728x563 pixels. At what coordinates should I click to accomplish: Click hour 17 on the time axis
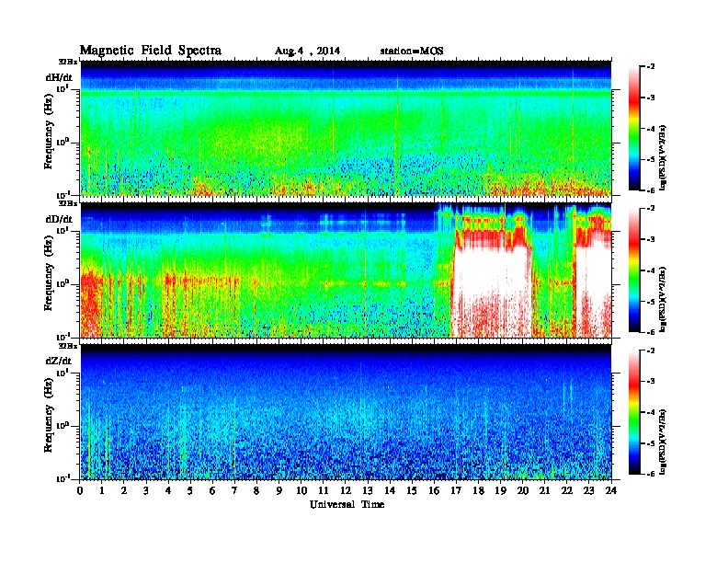[456, 491]
